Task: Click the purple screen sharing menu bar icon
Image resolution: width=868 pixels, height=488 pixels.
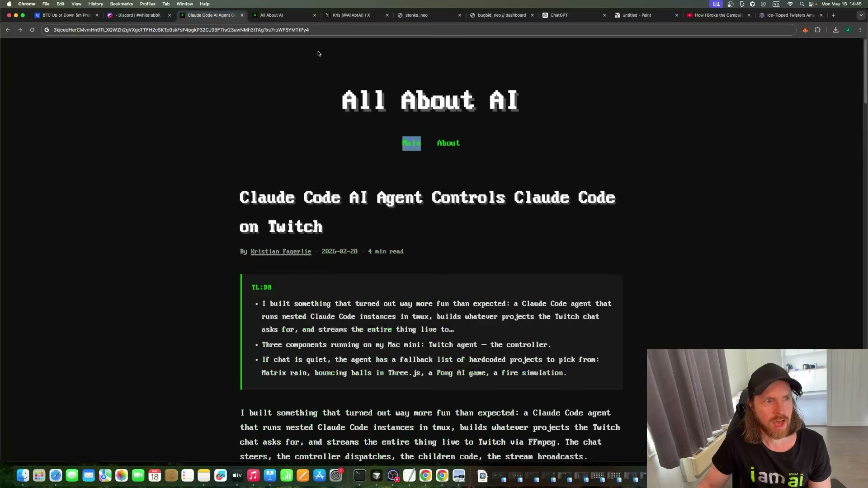Action: (717, 4)
